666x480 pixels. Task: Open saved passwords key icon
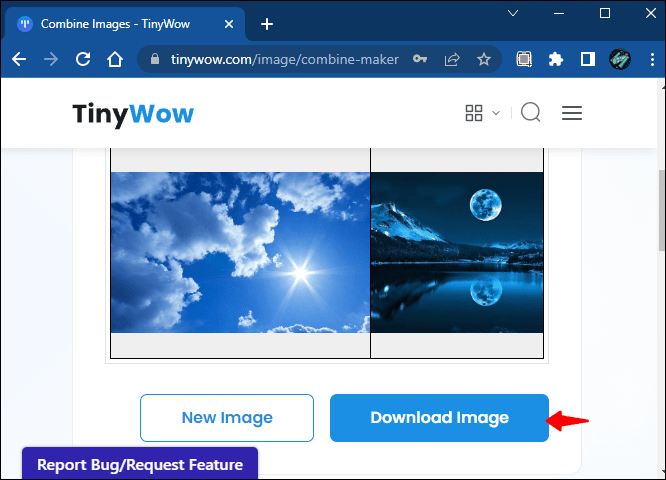click(420, 59)
